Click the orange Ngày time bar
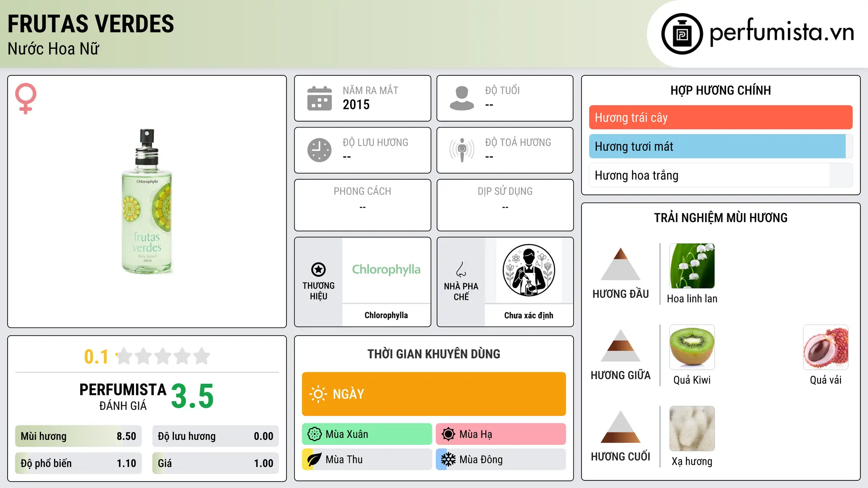The image size is (868, 488). (x=434, y=394)
